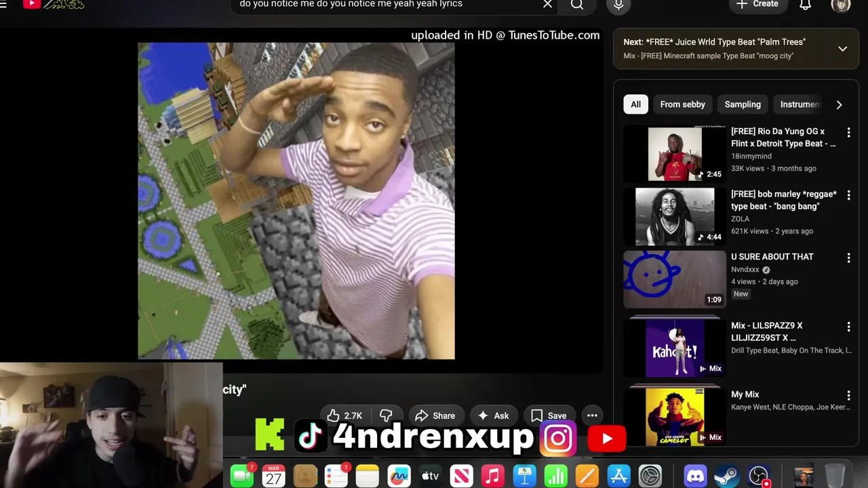Viewport: 868px width, 488px height.
Task: Open Reminders from the dock
Action: [x=336, y=476]
